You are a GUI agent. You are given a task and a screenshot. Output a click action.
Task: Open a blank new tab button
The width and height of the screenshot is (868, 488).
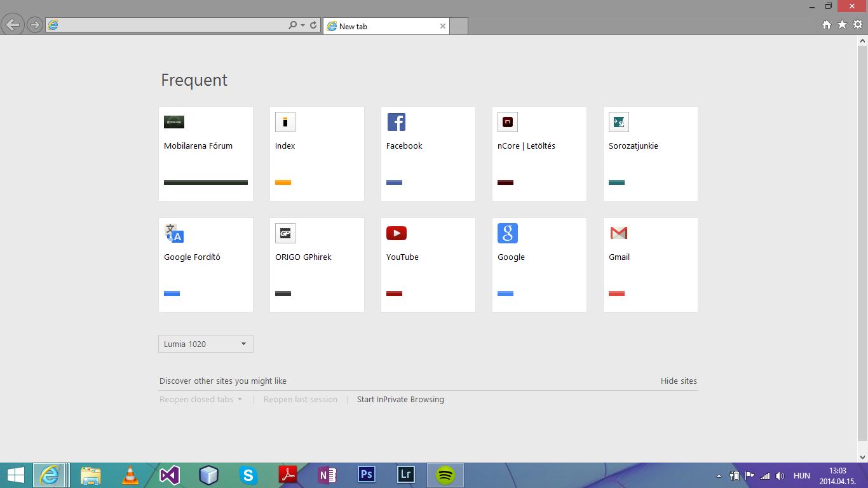tap(459, 26)
